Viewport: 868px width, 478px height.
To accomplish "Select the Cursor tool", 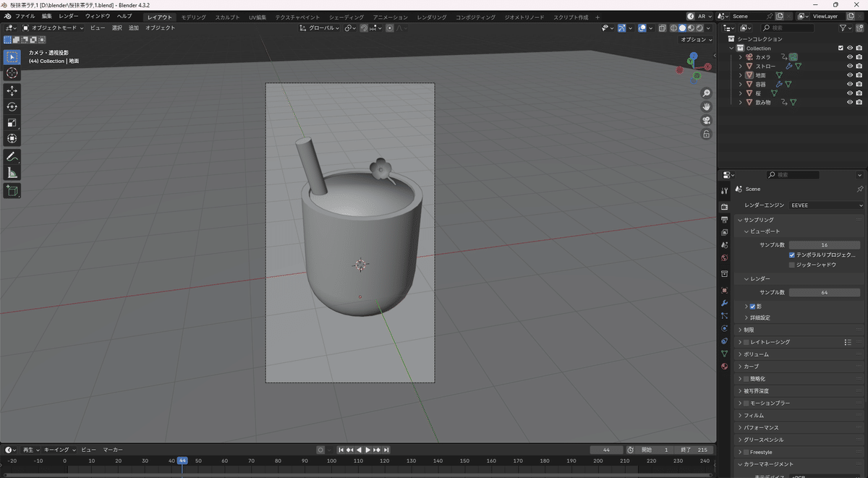I will [12, 73].
